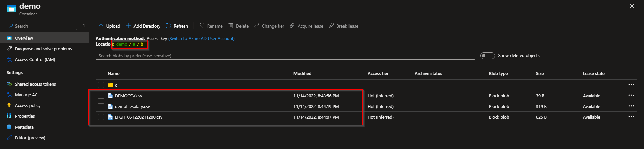This screenshot has width=644, height=149.
Task: Click Available in the demofilesalary.csv row
Action: coord(592,106)
